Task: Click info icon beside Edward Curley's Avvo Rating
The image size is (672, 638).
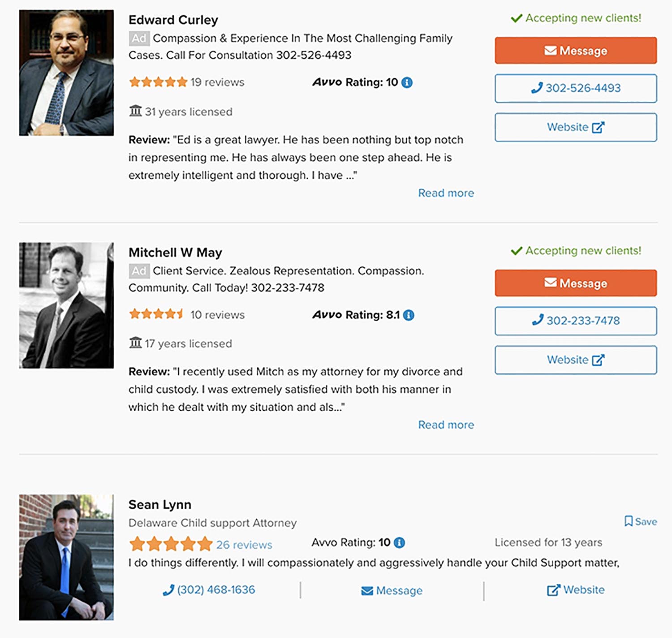Action: (407, 82)
